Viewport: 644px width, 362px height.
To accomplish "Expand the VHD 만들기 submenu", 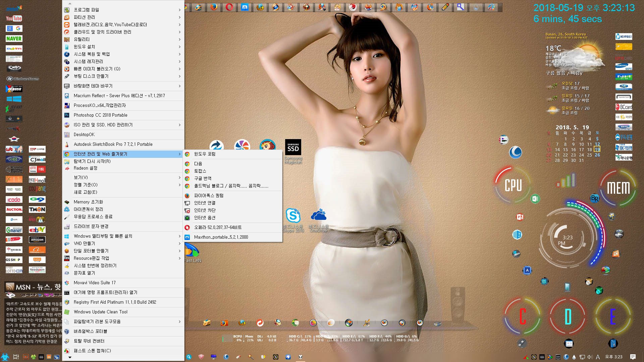I will (123, 243).
